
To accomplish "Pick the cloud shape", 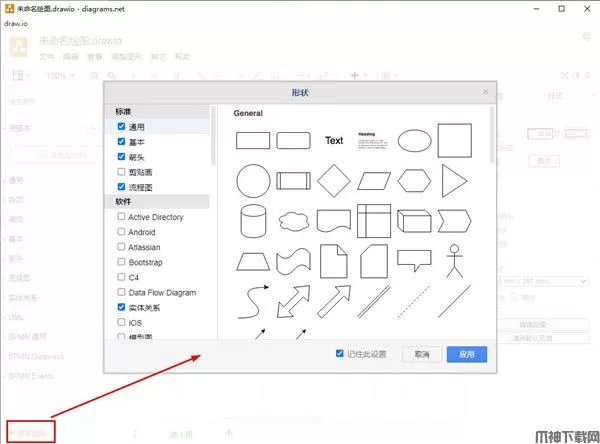I will click(x=293, y=220).
